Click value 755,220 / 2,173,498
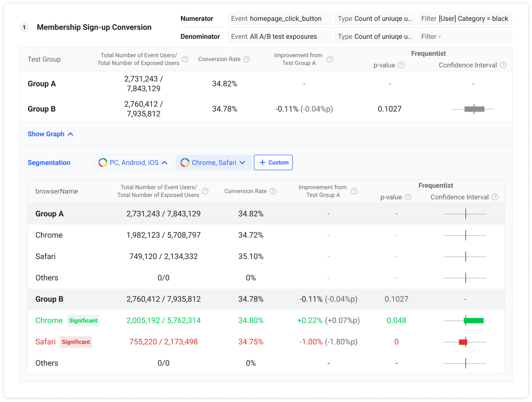The height and width of the screenshot is (402, 532). (164, 342)
